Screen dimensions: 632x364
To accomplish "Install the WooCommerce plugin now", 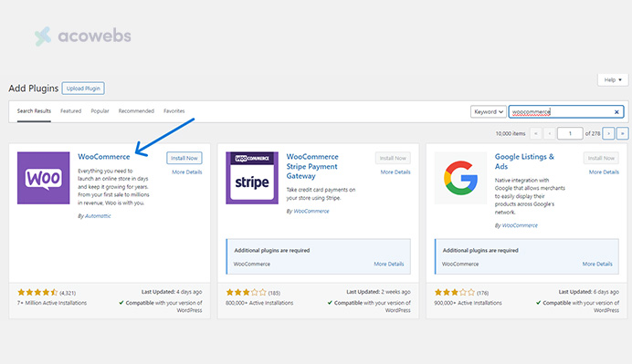I will [x=184, y=158].
